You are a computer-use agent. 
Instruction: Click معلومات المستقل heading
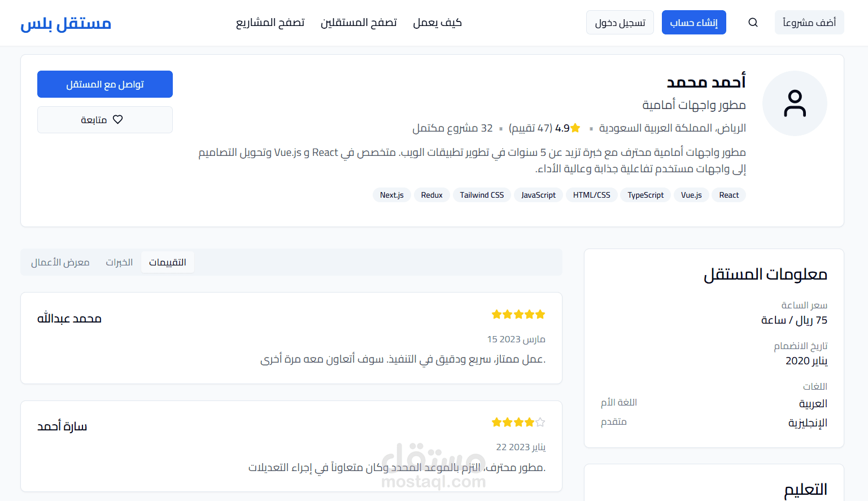[765, 275]
